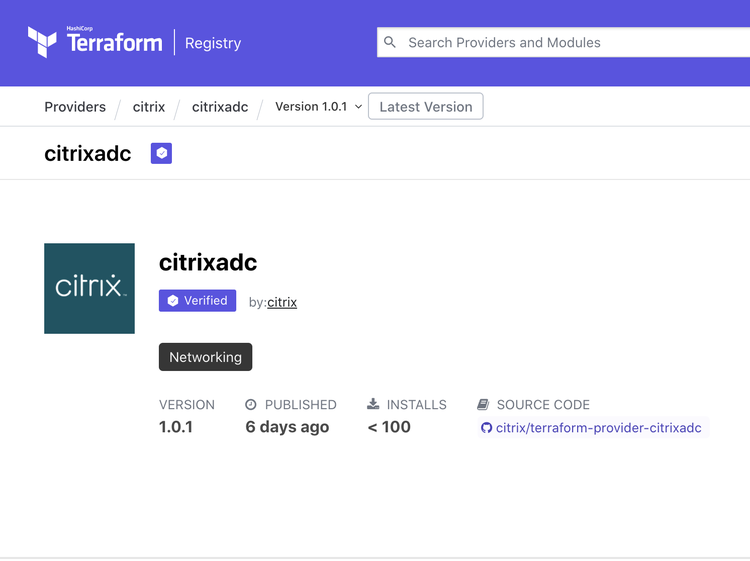
Task: Click the citrixadc page title text
Action: click(x=88, y=154)
